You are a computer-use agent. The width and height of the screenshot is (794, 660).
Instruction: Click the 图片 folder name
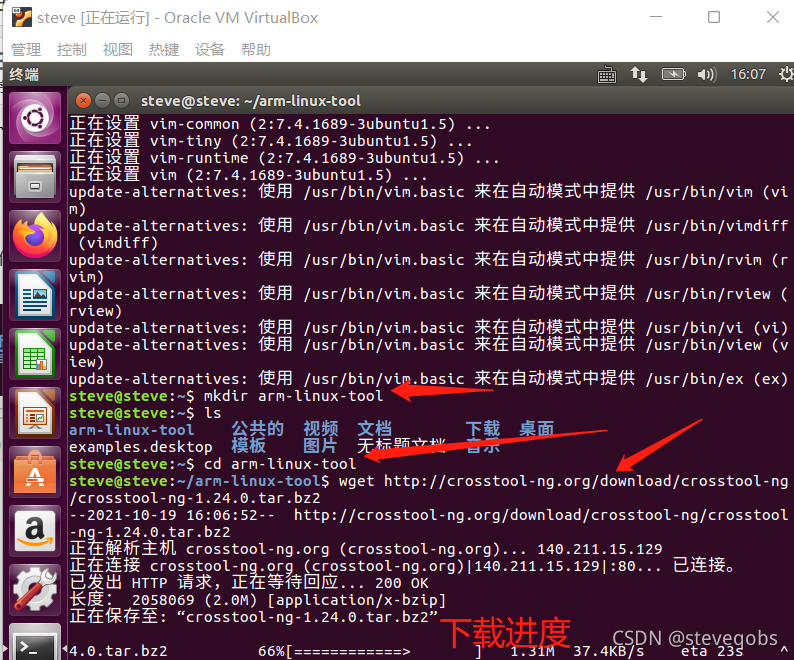pyautogui.click(x=321, y=446)
